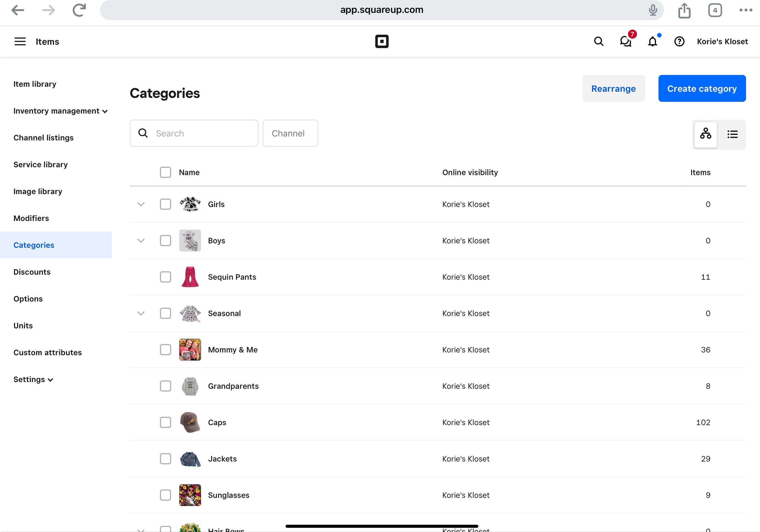Open Modifiers in the sidebar

[31, 218]
